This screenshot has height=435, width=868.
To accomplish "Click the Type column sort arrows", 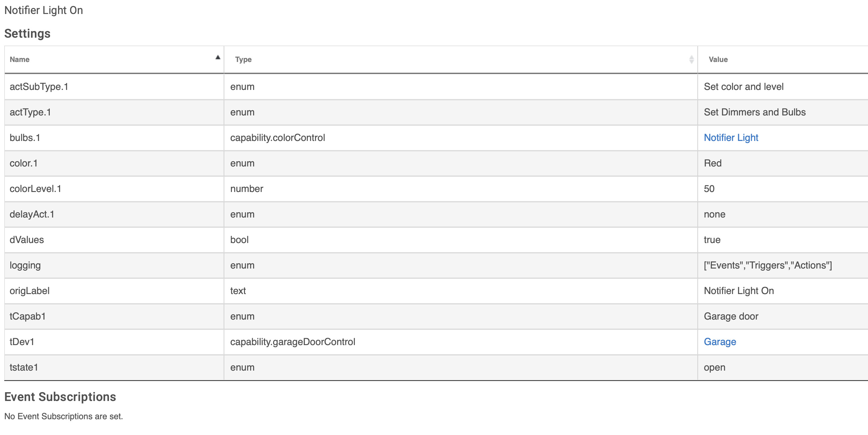I will pos(691,59).
